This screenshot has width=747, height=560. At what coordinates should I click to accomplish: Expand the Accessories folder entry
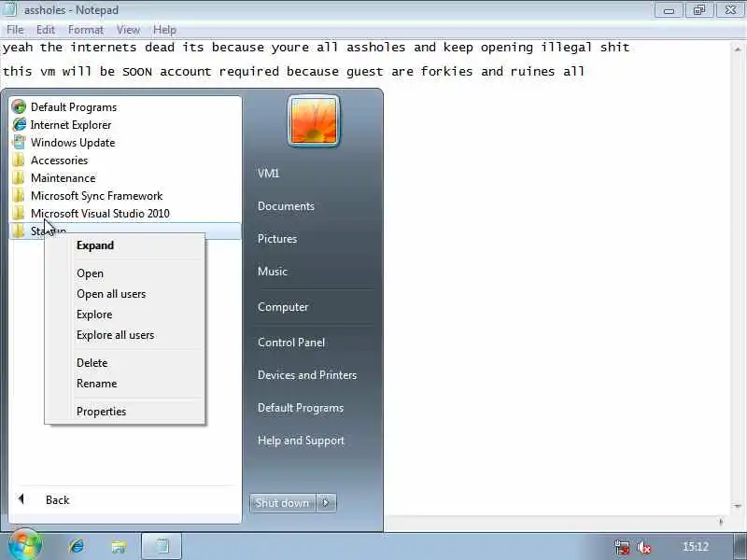(125, 160)
